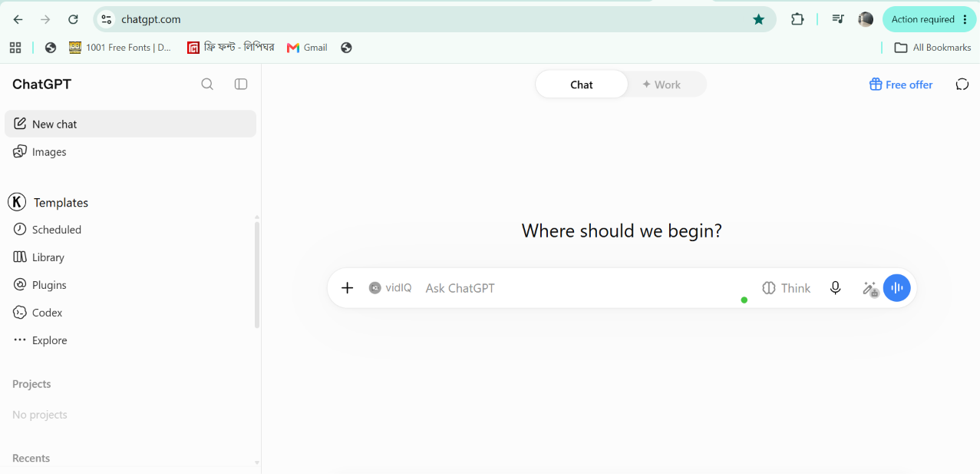The image size is (980, 474).
Task: Open the media controls icon in toolbar
Action: pyautogui.click(x=838, y=19)
